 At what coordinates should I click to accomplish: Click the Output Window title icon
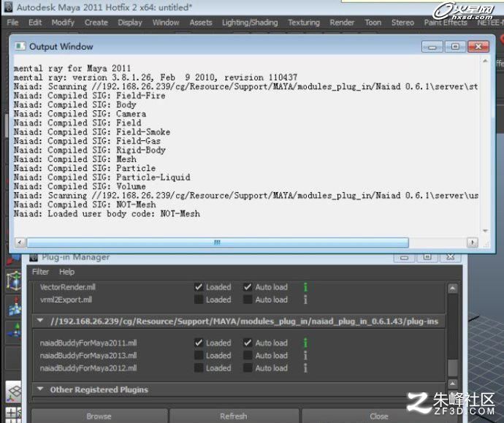(x=20, y=46)
